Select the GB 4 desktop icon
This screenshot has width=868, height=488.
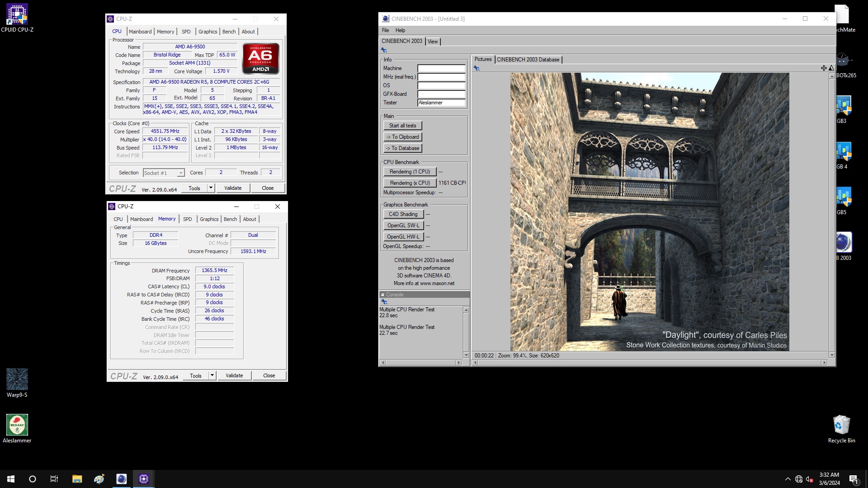(844, 155)
